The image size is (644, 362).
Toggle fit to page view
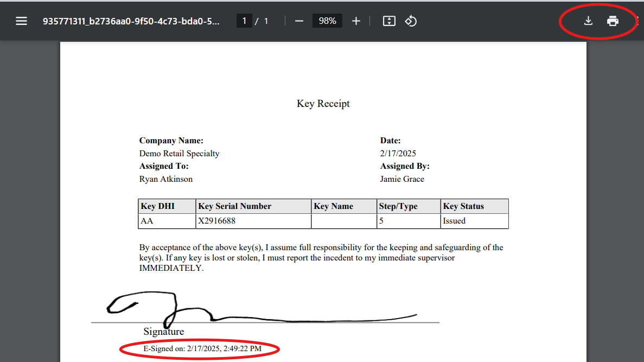click(389, 21)
